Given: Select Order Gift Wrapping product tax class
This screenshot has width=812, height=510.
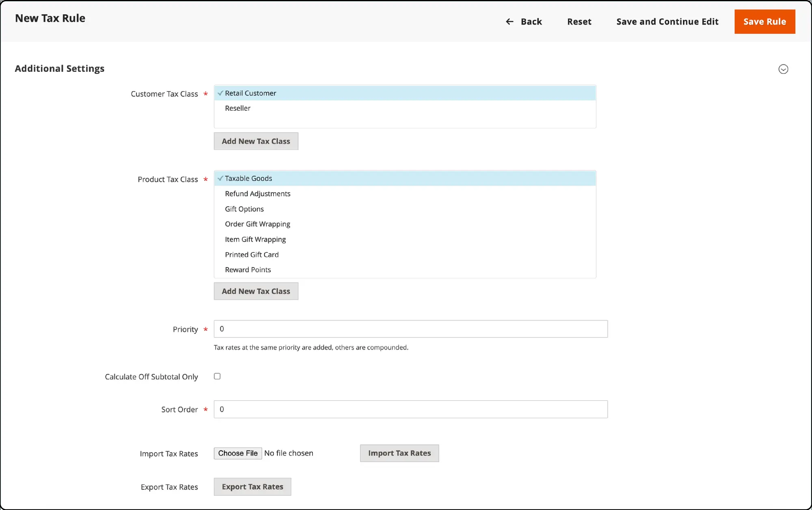Looking at the screenshot, I should coord(258,224).
